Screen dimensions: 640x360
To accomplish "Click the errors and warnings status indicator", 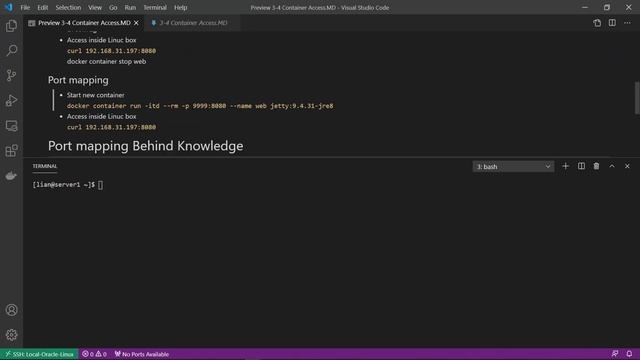I will [94, 354].
